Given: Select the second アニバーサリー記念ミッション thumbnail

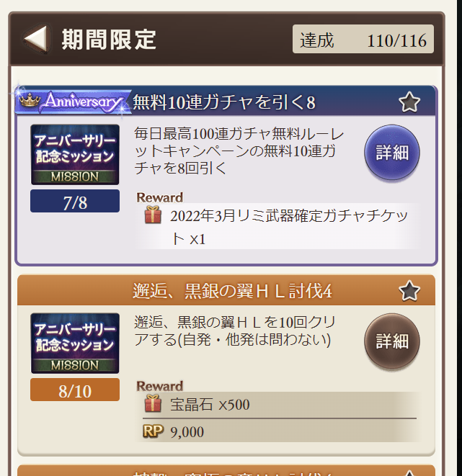Looking at the screenshot, I should pyautogui.click(x=75, y=343).
